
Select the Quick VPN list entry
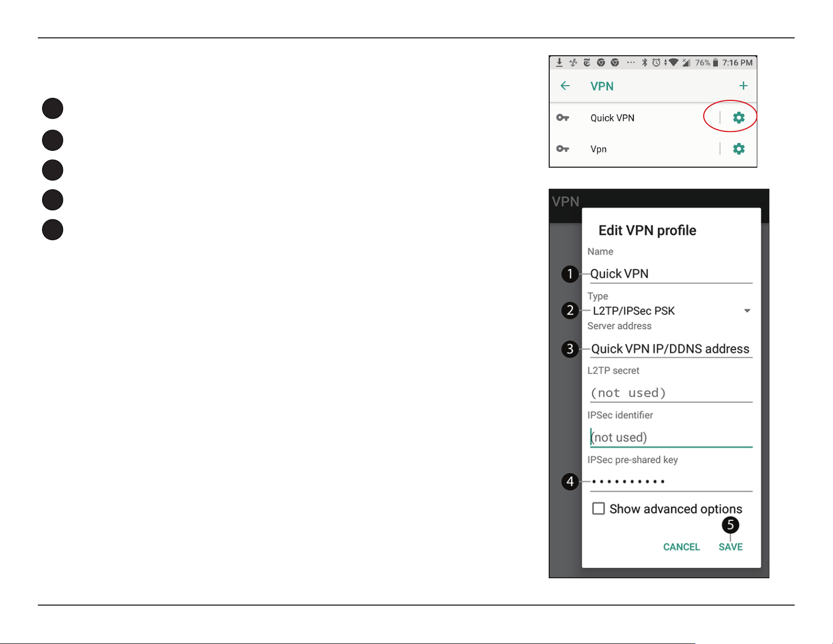coord(635,118)
